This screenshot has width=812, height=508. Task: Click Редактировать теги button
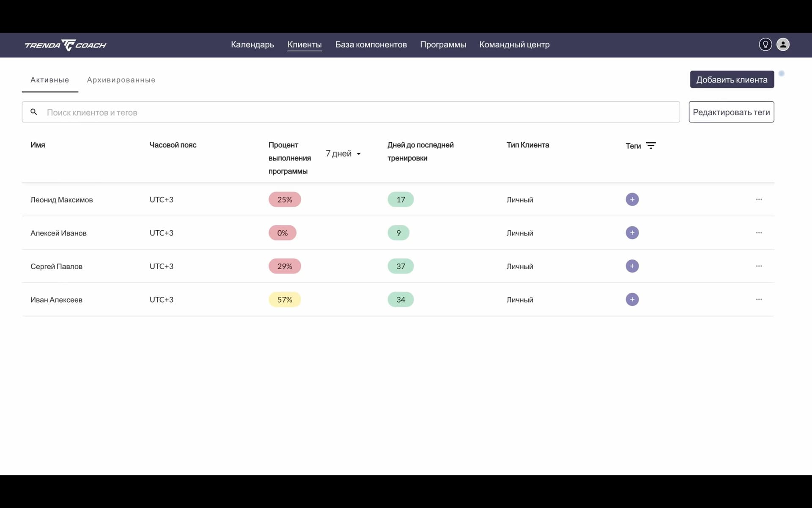click(x=731, y=112)
